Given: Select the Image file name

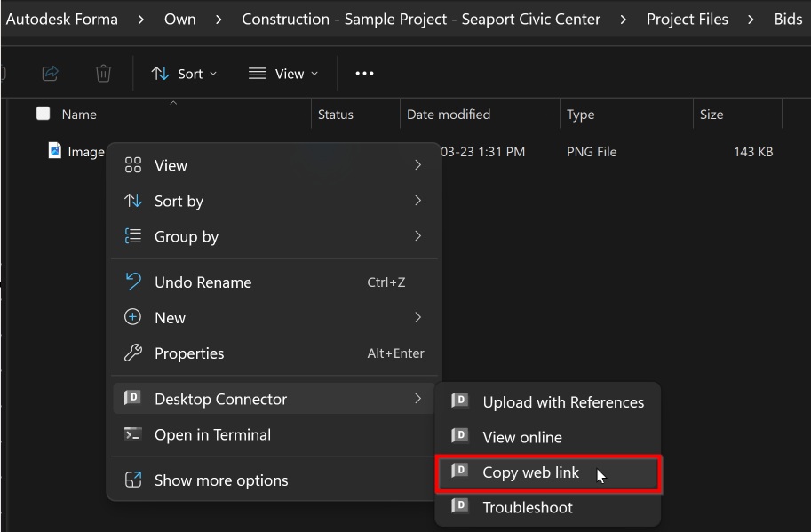Looking at the screenshot, I should [x=86, y=152].
